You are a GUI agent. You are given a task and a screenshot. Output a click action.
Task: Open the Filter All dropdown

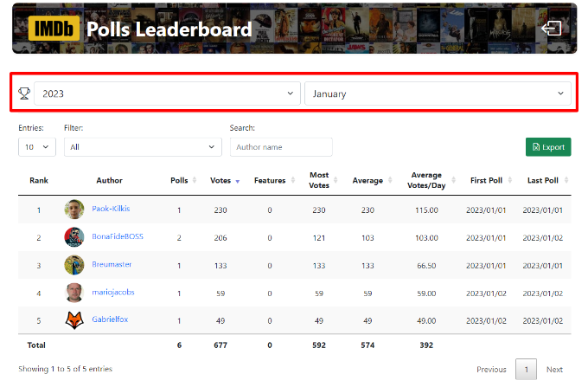pyautogui.click(x=143, y=147)
